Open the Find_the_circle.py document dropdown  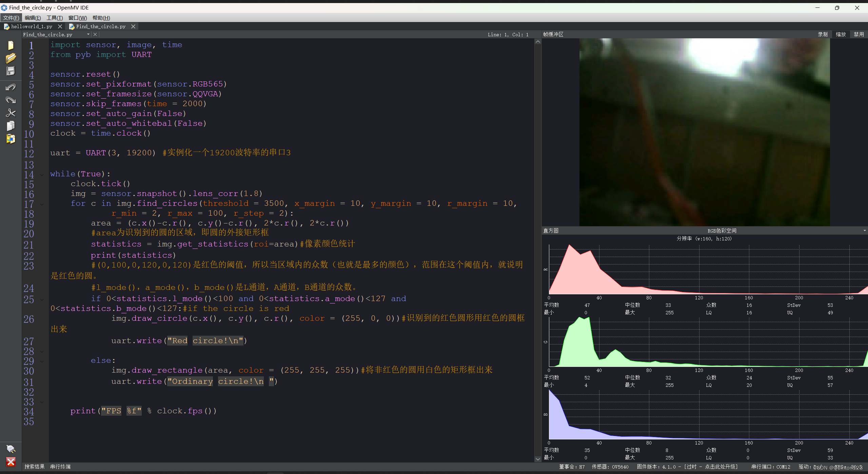[88, 34]
